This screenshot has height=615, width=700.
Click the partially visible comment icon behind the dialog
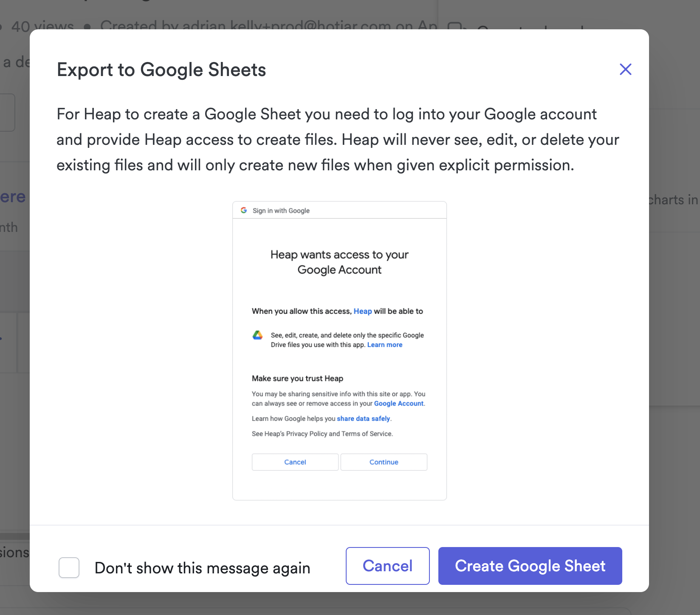(x=455, y=27)
